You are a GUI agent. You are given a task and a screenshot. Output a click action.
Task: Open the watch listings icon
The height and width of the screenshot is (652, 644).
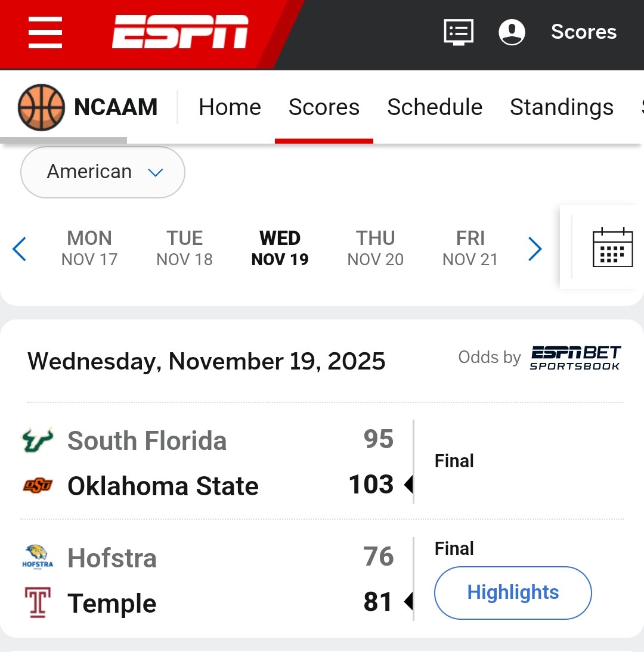pyautogui.click(x=459, y=32)
